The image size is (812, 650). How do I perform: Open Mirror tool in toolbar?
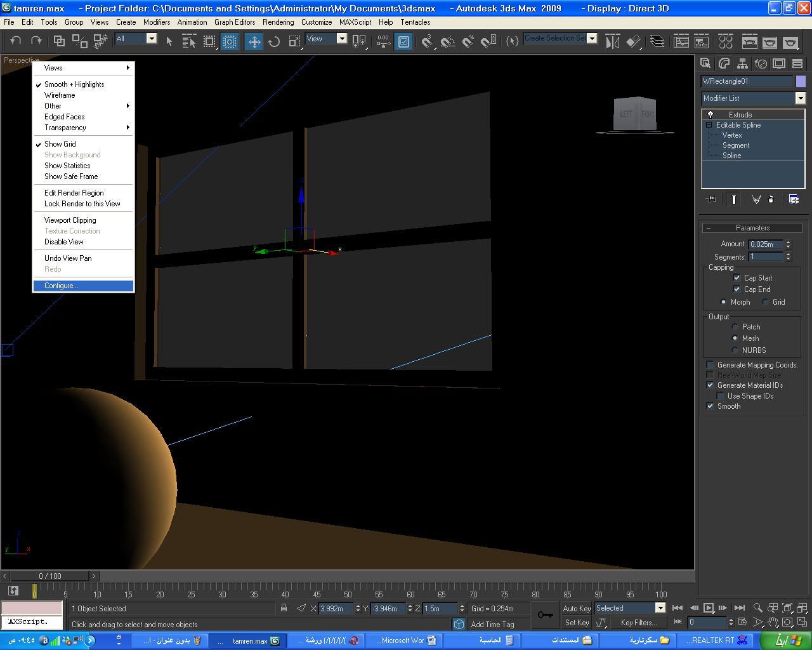click(612, 41)
